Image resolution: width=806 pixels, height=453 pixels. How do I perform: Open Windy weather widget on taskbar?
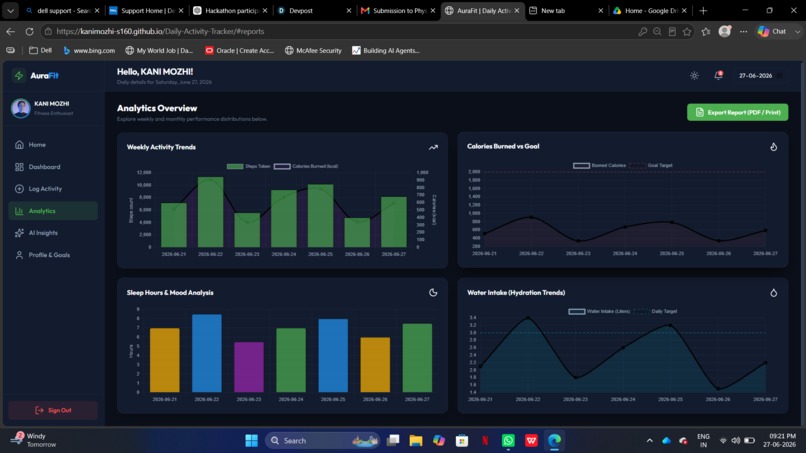coord(34,440)
